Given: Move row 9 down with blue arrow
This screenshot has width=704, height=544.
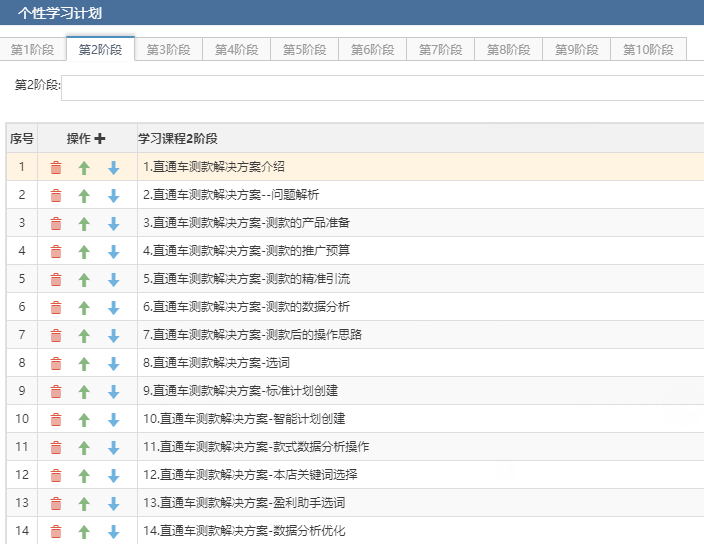Looking at the screenshot, I should (113, 392).
